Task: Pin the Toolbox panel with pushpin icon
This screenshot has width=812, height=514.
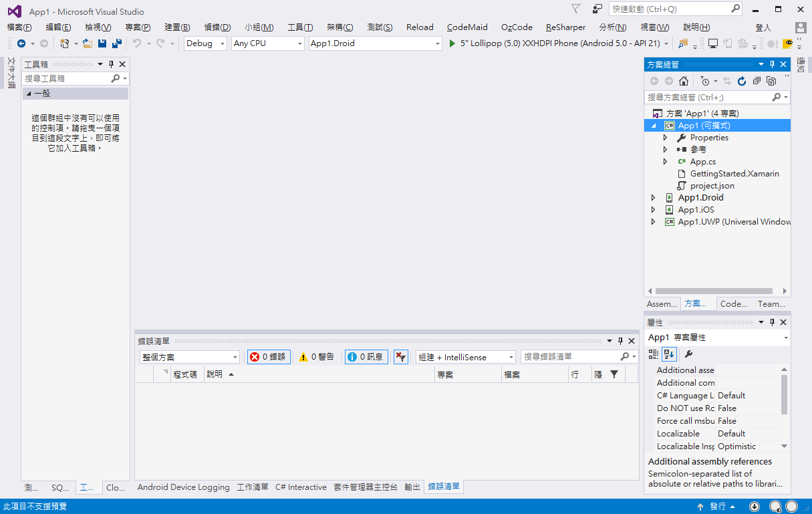Action: [x=111, y=64]
